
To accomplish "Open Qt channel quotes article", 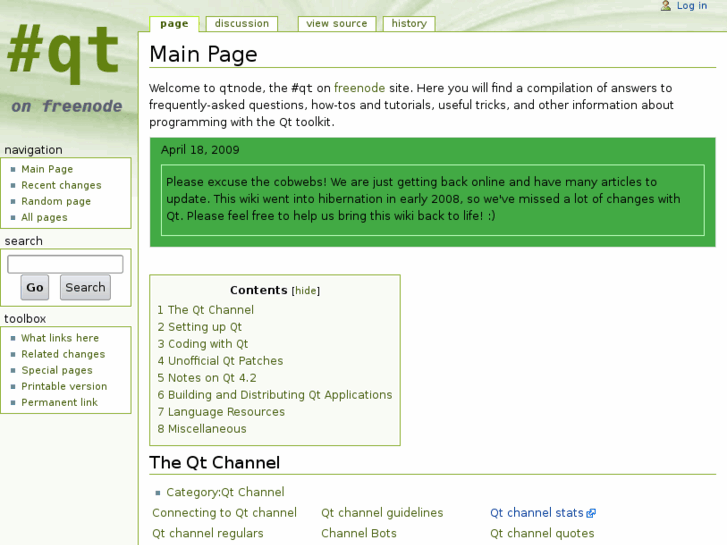I will 542,533.
